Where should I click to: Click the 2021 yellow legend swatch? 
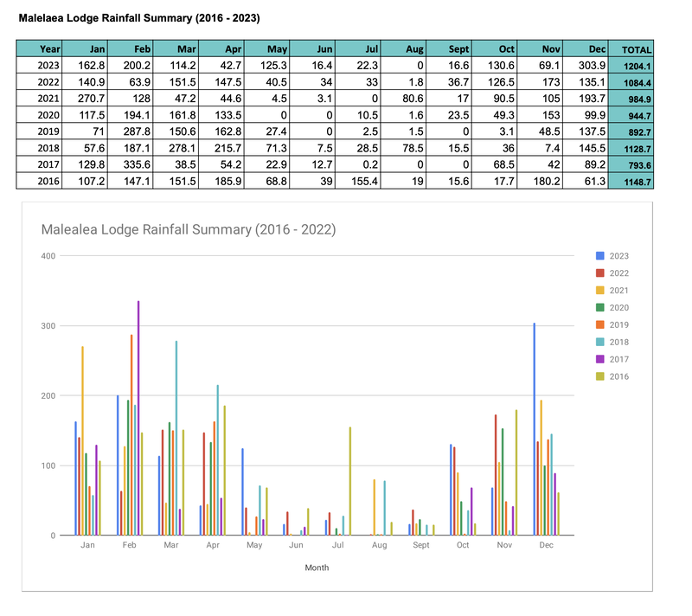click(x=599, y=291)
